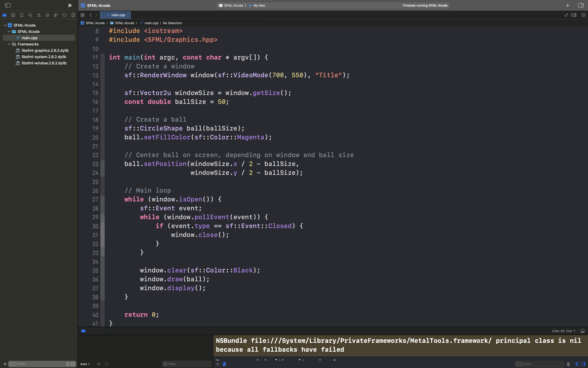
Task: Choose My Mac run destination
Action: click(257, 5)
